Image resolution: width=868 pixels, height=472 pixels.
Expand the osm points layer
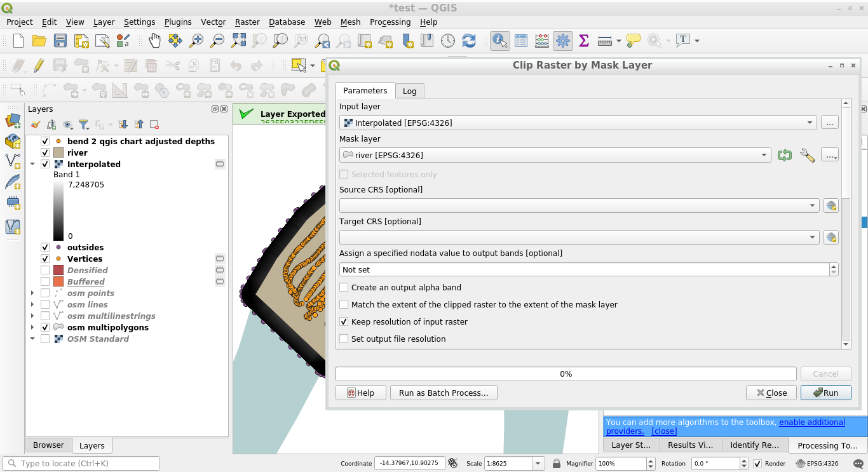(x=32, y=293)
